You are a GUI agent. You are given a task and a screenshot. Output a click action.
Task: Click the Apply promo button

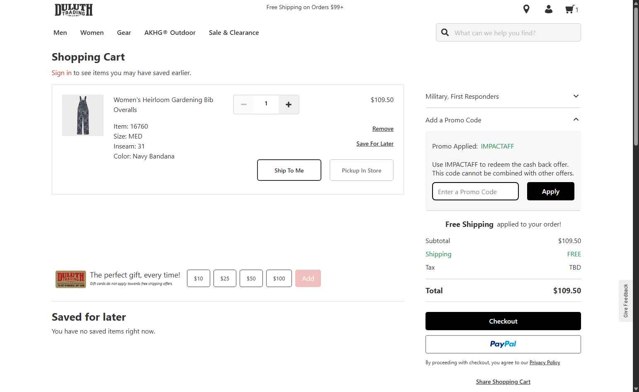pos(551,191)
